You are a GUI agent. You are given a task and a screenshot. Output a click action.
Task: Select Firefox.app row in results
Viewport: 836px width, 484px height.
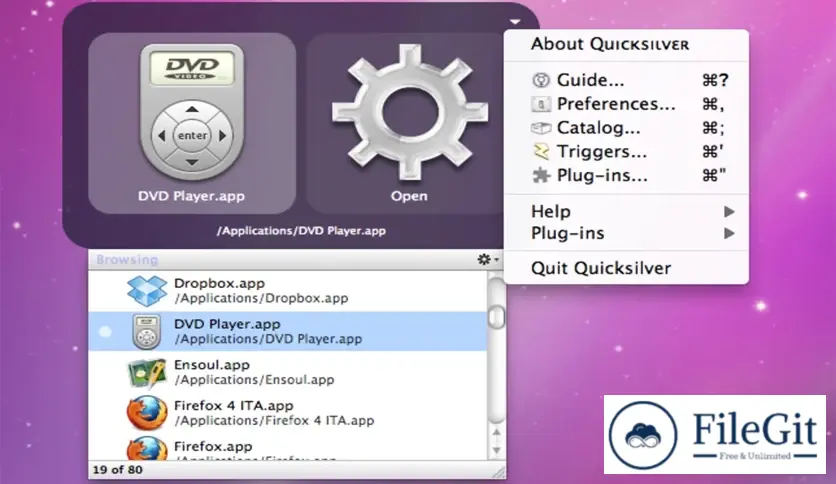(288, 448)
